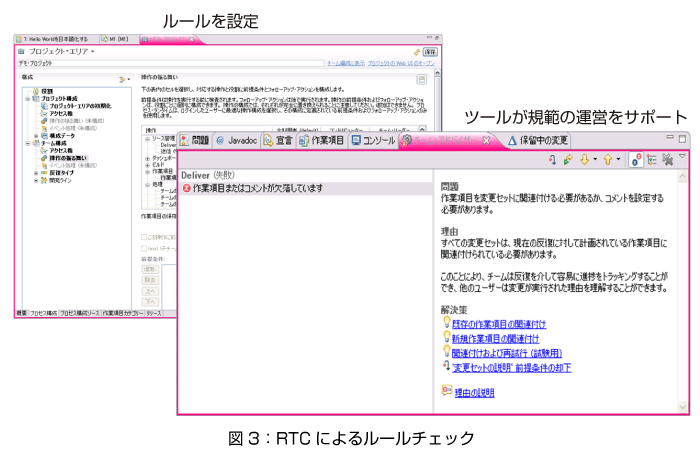The height and width of the screenshot is (458, 700).
Task: Click the Deliver (失敗) heading
Action: [207, 175]
